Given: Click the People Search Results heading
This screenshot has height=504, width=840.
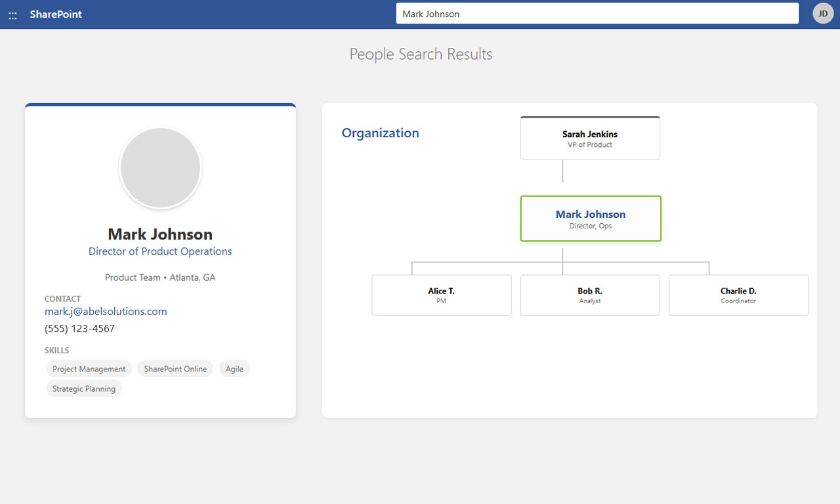Looking at the screenshot, I should 421,54.
